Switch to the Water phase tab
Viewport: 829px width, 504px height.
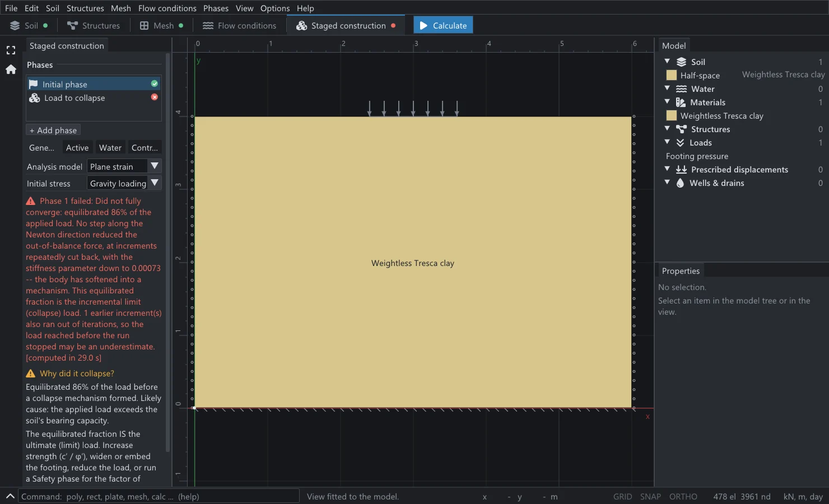pyautogui.click(x=110, y=148)
